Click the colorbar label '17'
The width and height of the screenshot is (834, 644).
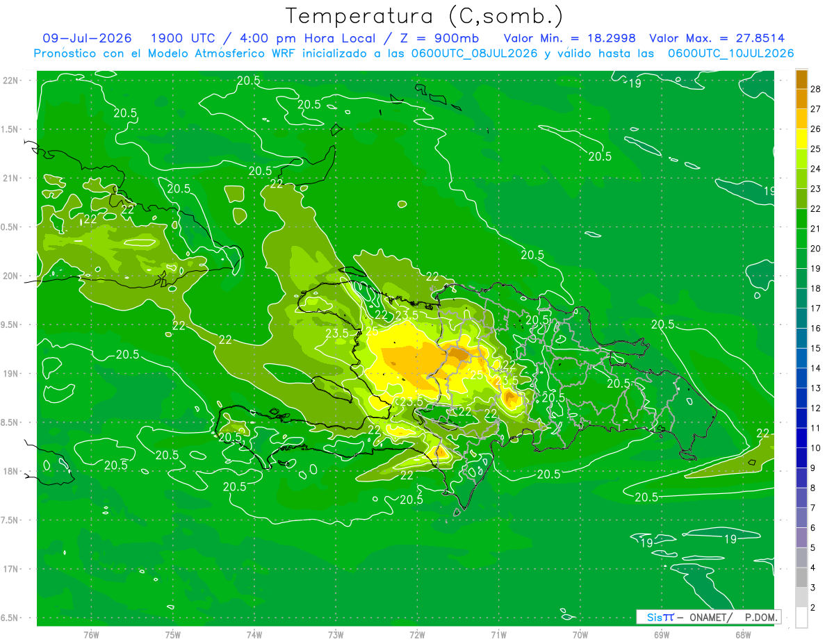[x=816, y=308]
